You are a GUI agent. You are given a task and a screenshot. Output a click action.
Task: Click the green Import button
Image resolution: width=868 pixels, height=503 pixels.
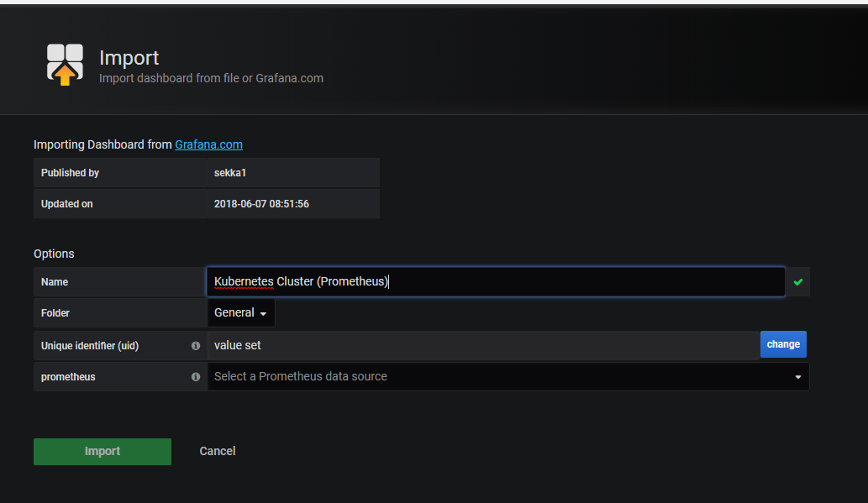[x=103, y=452]
